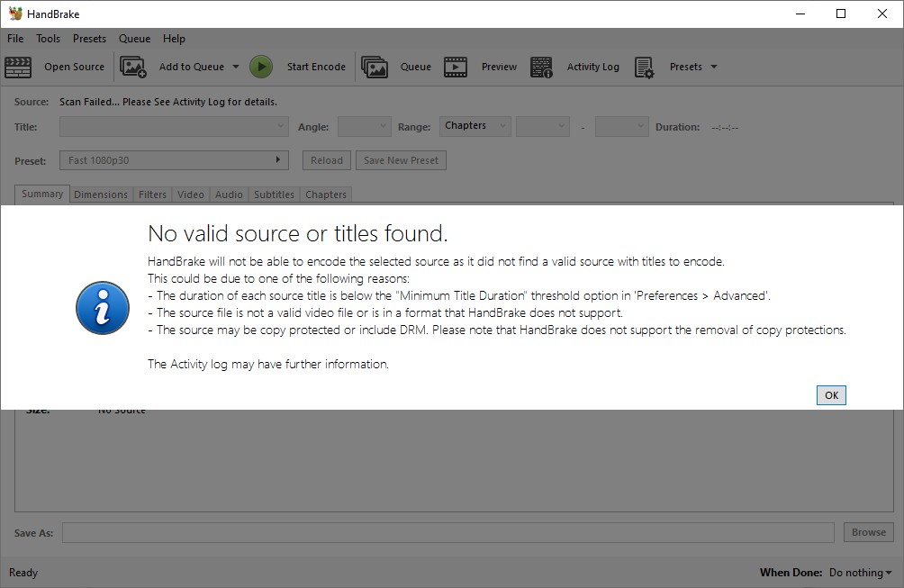The width and height of the screenshot is (904, 588).
Task: Click the Open Source label
Action: coord(75,67)
